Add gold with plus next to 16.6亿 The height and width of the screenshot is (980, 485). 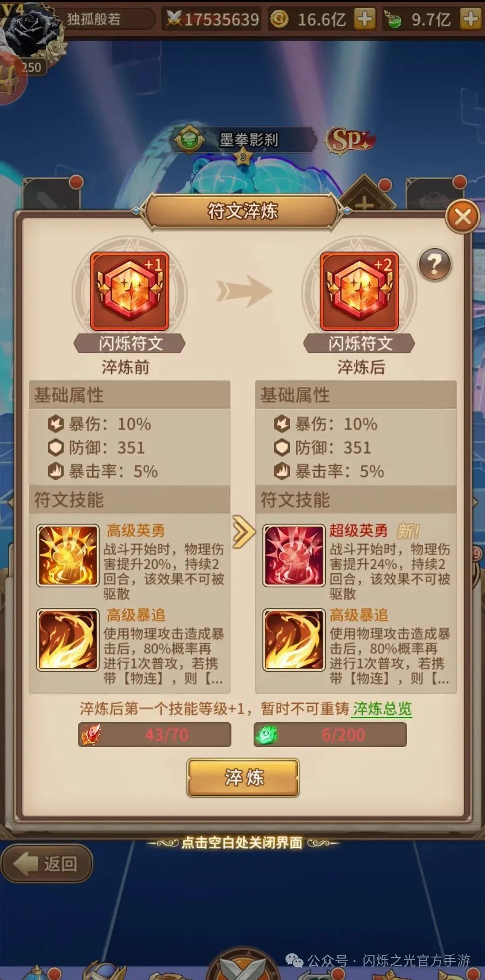[x=365, y=19]
